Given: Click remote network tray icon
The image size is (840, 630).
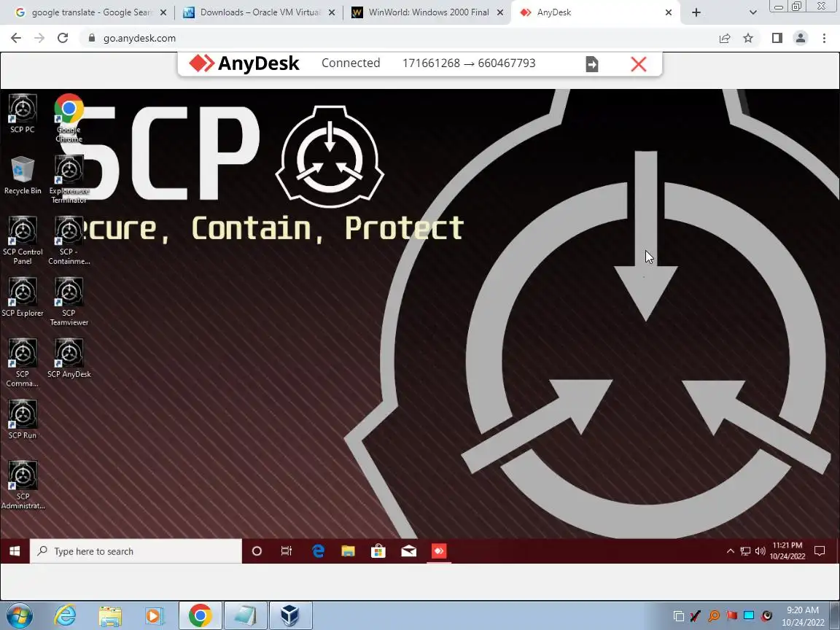Looking at the screenshot, I should [745, 551].
